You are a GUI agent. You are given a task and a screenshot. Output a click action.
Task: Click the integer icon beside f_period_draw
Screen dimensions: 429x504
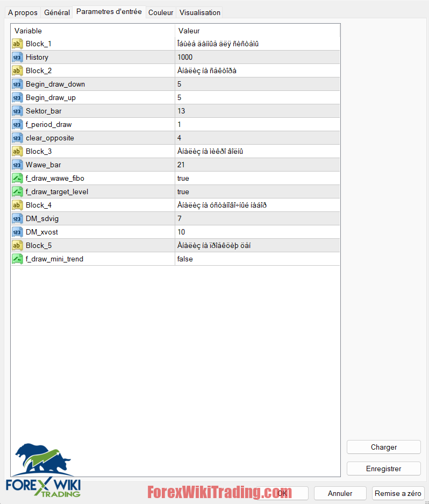tap(17, 125)
